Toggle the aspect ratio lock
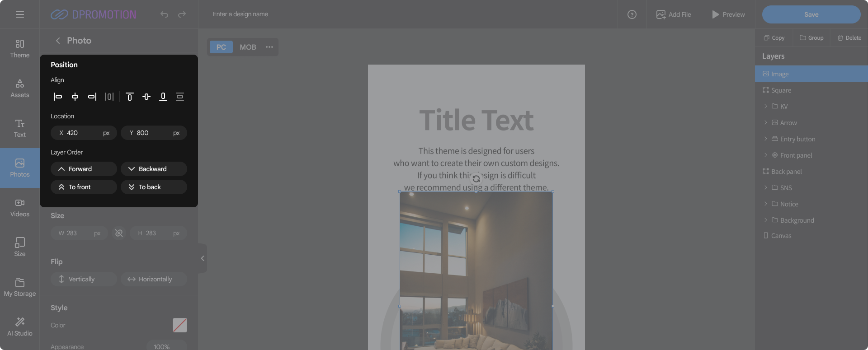The height and width of the screenshot is (350, 868). (x=119, y=233)
